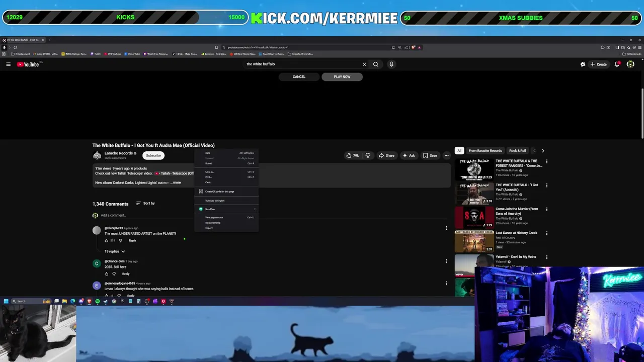Open 'Last Dance at Hickory Creek' thumbnail
The image size is (644, 362).
click(x=474, y=241)
